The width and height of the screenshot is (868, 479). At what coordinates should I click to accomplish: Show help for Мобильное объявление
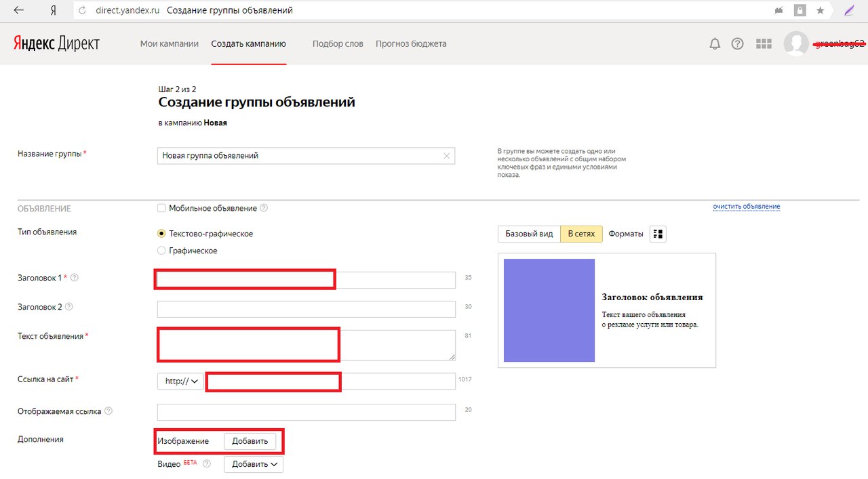264,208
